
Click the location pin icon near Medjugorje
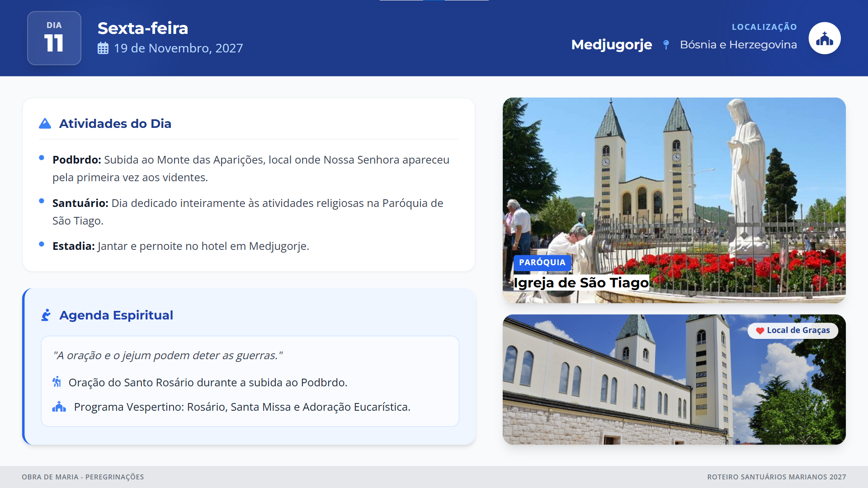click(666, 45)
